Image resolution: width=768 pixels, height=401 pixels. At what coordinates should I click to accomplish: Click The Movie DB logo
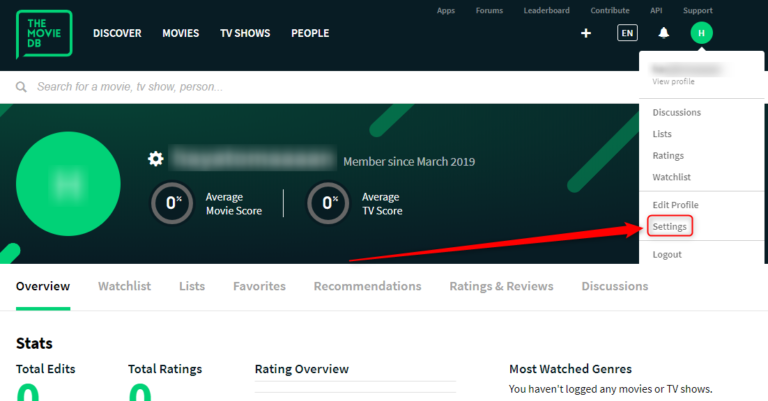44,34
